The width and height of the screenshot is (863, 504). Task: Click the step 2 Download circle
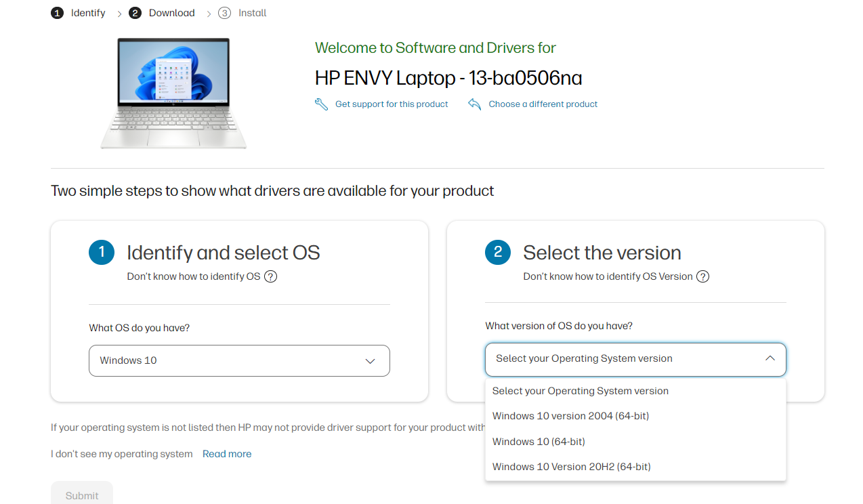(x=135, y=13)
